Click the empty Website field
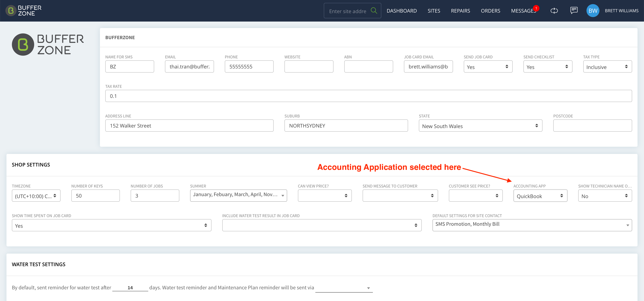Viewport: 644px width, 301px height. pyautogui.click(x=309, y=66)
